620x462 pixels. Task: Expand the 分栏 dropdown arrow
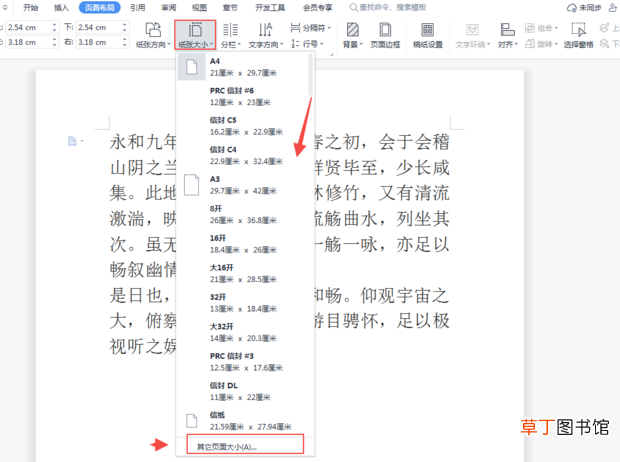(239, 45)
